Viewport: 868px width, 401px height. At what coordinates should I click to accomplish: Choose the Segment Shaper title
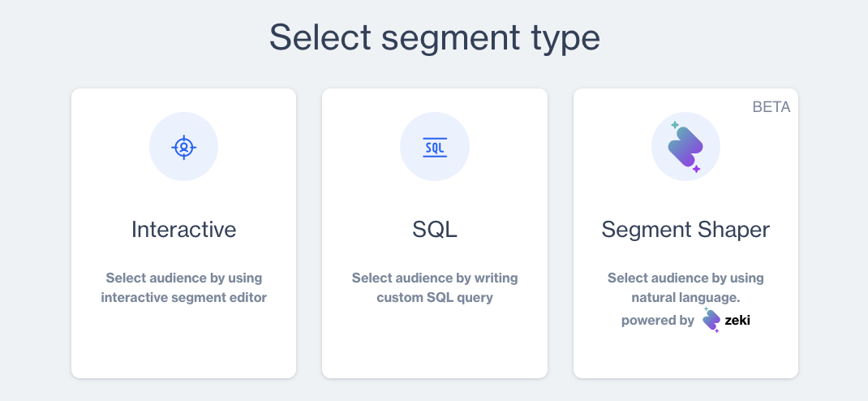coord(685,230)
